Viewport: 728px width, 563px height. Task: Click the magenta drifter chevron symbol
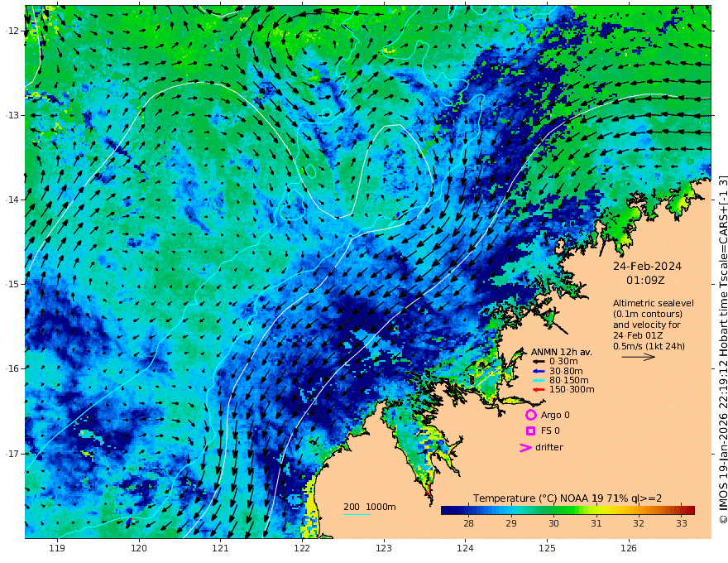pyautogui.click(x=525, y=447)
